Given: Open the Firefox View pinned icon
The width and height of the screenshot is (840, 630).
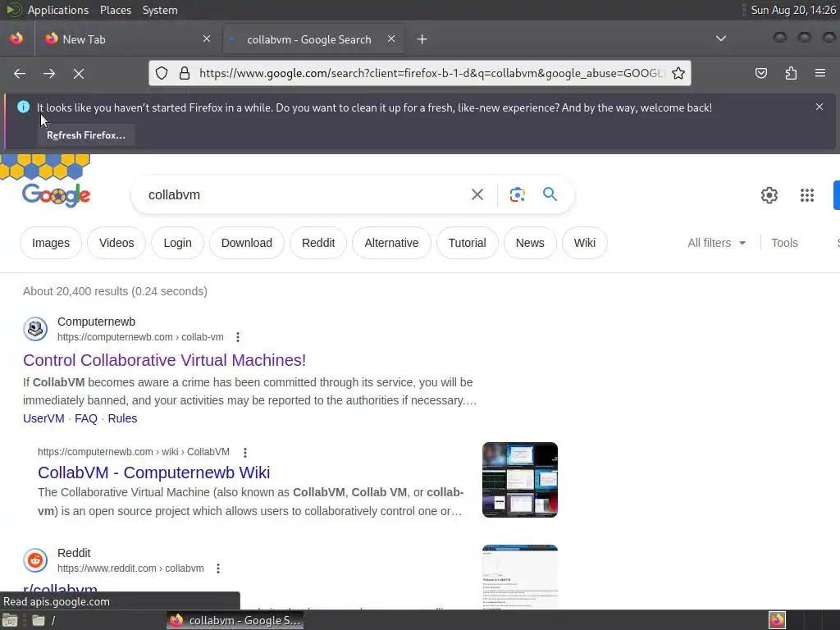Looking at the screenshot, I should [16, 39].
